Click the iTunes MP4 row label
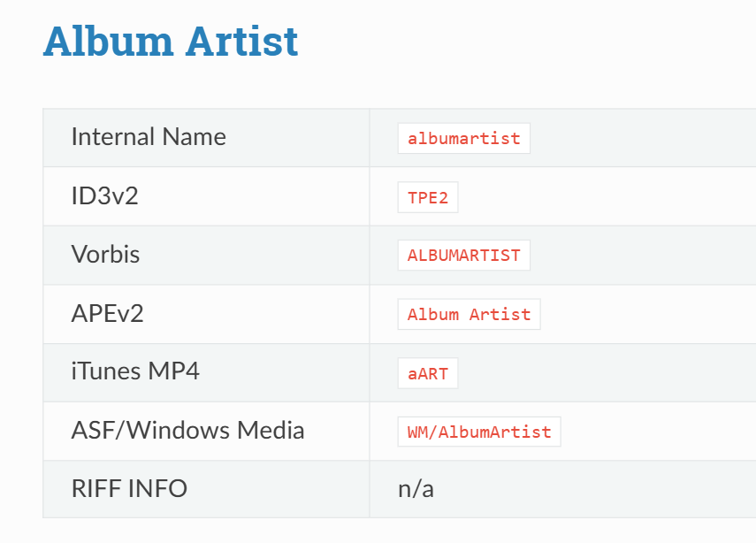 135,371
